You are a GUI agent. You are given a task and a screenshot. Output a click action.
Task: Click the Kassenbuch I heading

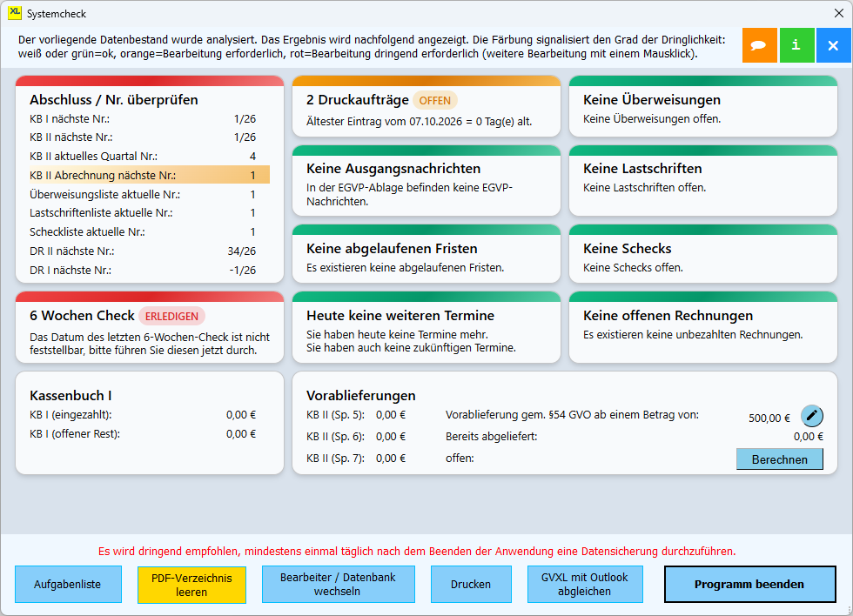click(71, 396)
